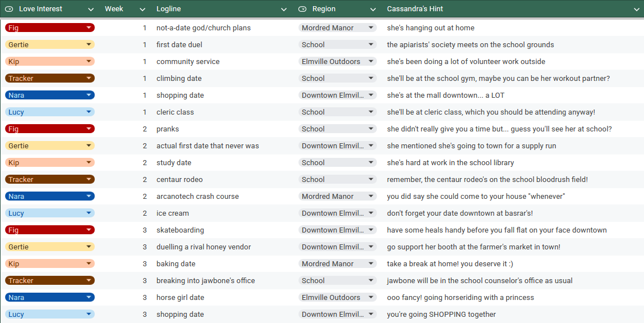The height and width of the screenshot is (323, 644).
Task: Select the hint cell about basrar's date
Action: coord(459,213)
